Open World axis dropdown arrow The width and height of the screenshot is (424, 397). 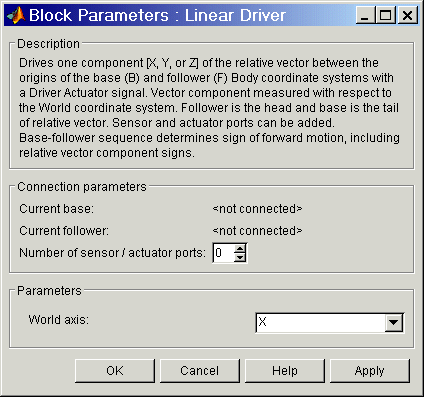click(394, 322)
